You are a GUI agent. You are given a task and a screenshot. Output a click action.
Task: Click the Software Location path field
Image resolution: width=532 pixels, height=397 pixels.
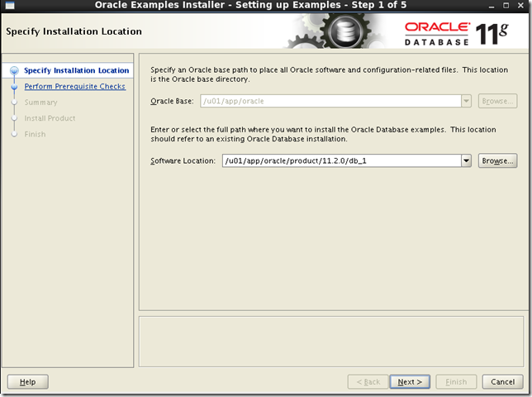[x=342, y=160]
